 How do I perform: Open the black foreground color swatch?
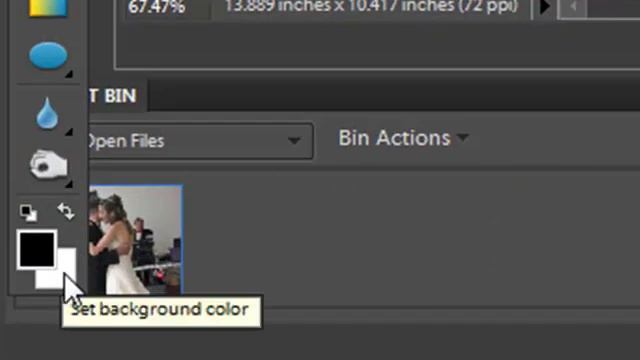(x=37, y=249)
